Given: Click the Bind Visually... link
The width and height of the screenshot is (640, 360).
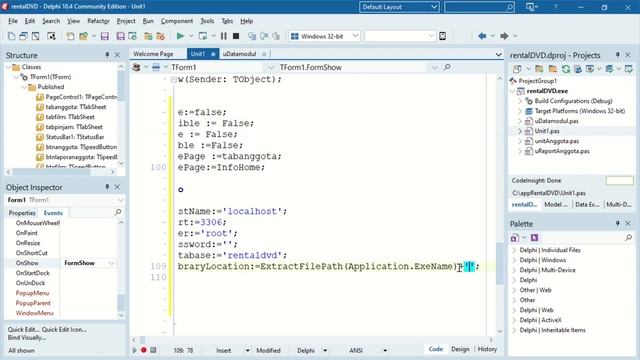Looking at the screenshot, I should pos(27,338).
